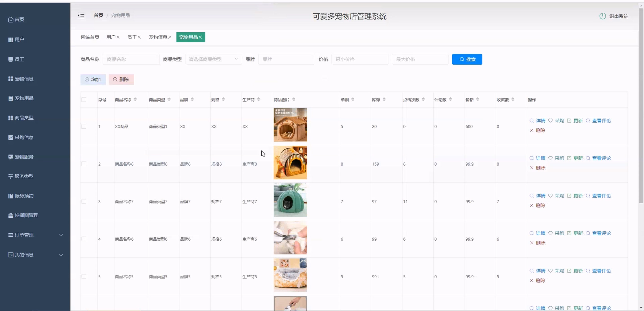
Task: Toggle the sidebar collapse icon
Action: pos(81,15)
